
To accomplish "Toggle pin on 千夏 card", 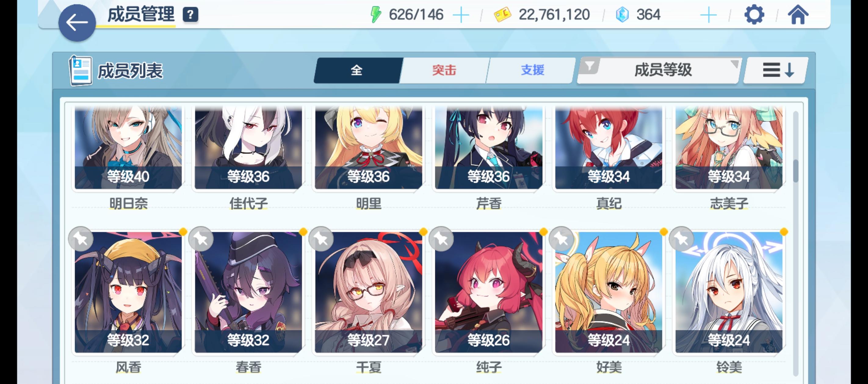I will click(321, 239).
